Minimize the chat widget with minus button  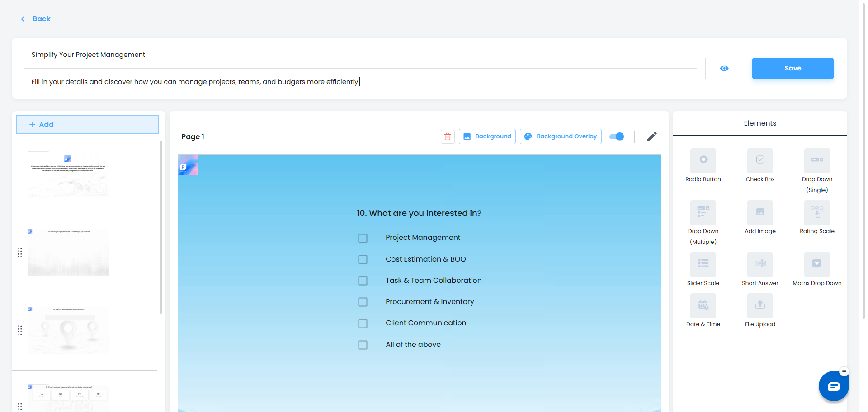pos(844,371)
